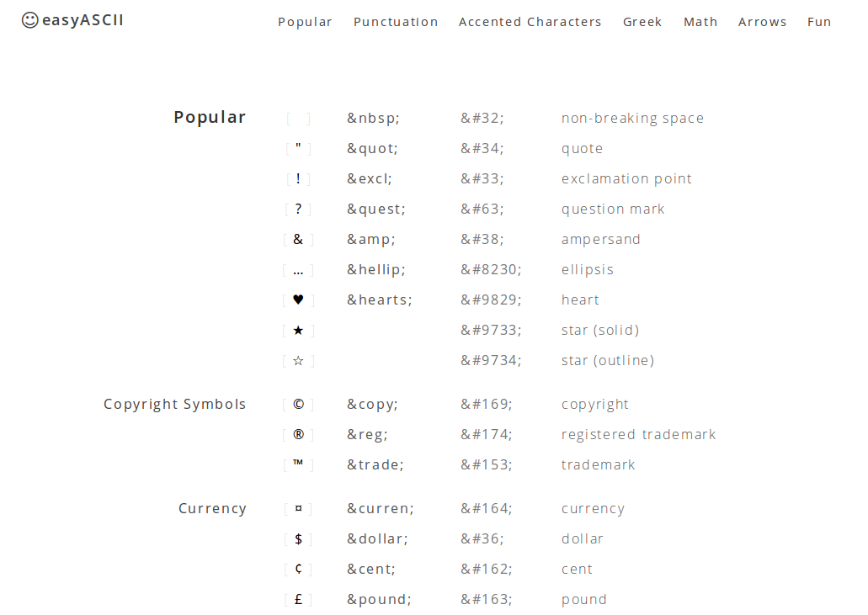
Task: Click the registered trademark ® symbol
Action: (x=298, y=435)
